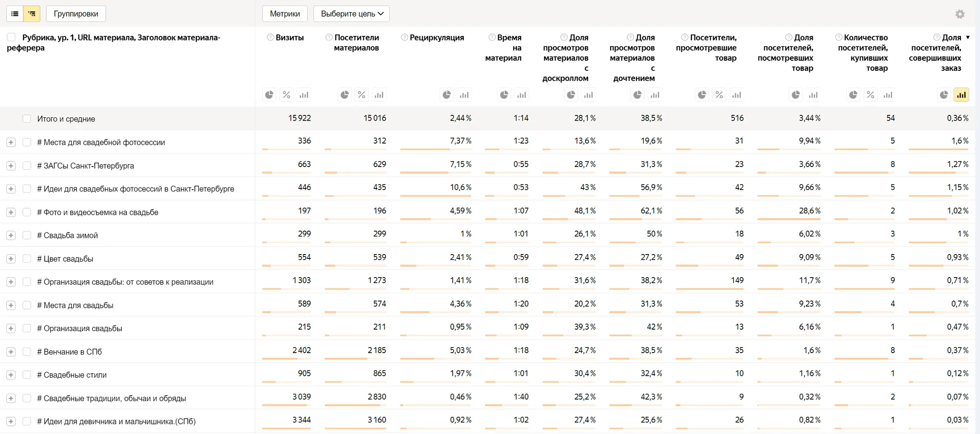Open the Выберите цель dropdown

(x=352, y=14)
